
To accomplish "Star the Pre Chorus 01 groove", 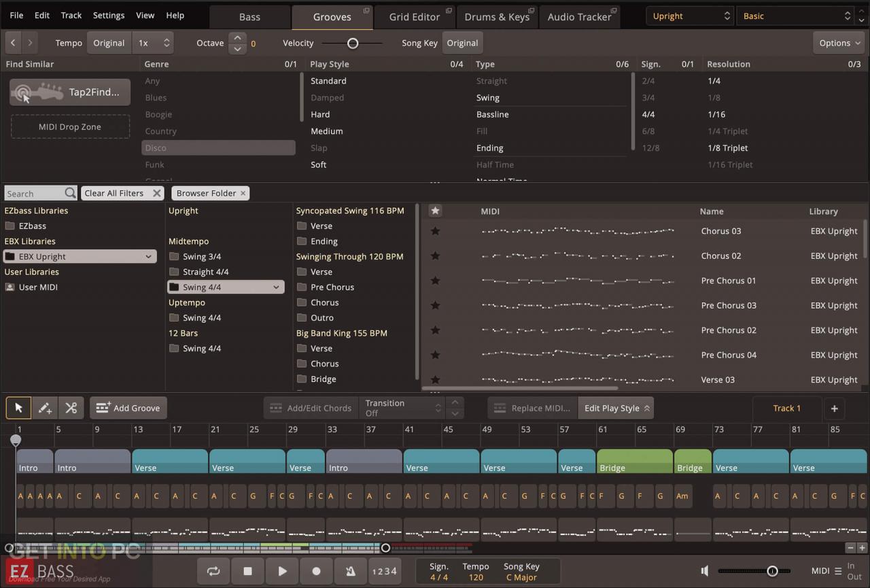I will (x=435, y=281).
